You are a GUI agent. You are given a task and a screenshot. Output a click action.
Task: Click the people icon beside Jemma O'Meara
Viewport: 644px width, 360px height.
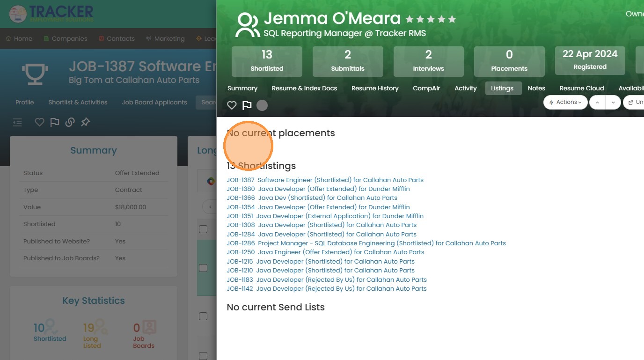pos(248,25)
